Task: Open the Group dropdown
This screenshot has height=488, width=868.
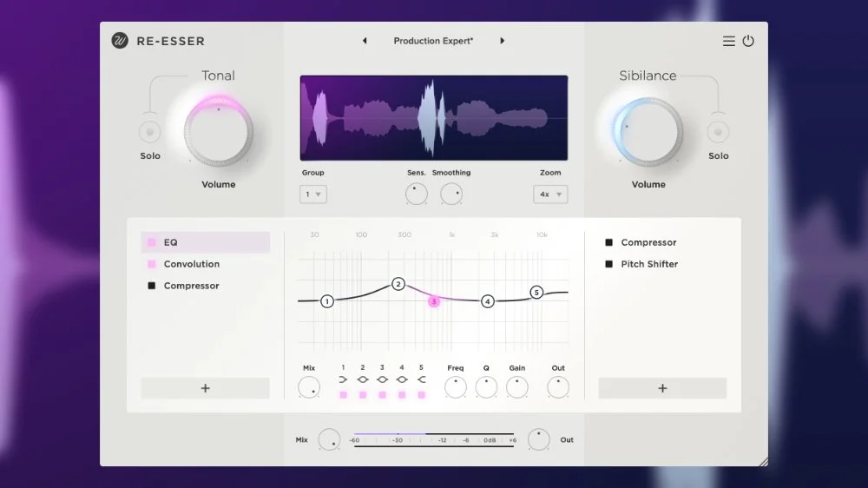Action: (x=313, y=195)
